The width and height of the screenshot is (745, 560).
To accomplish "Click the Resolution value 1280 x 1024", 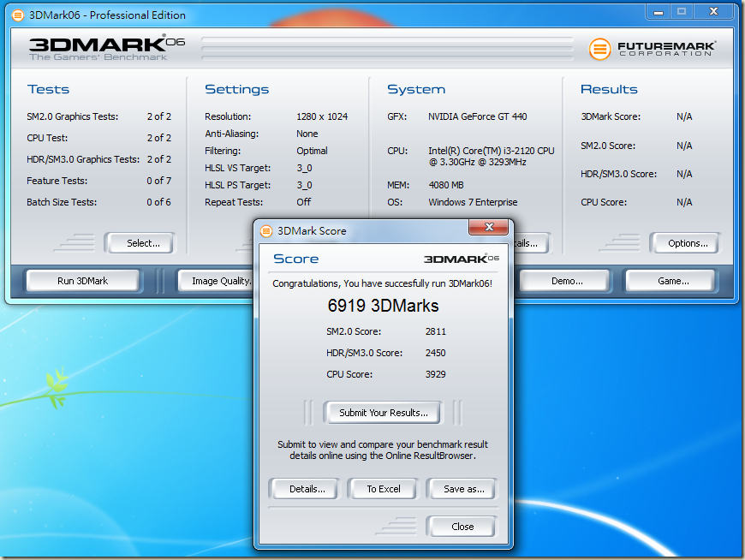I will (322, 116).
